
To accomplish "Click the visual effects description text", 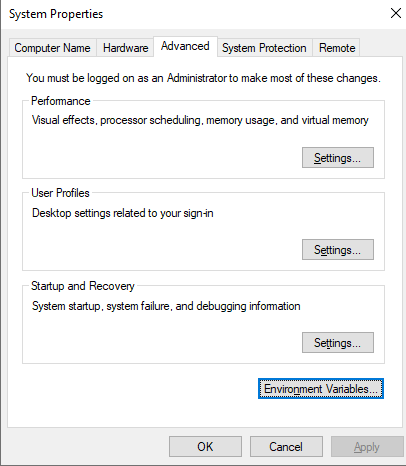I will pyautogui.click(x=200, y=120).
